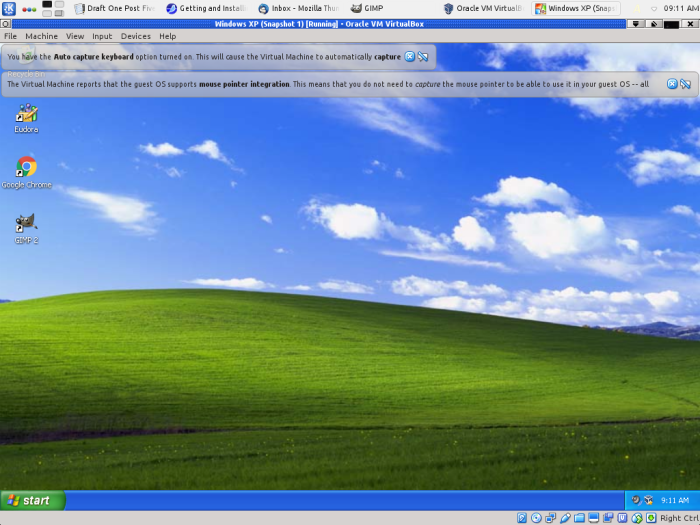Open the View menu
Screen dimensions: 700x525
coord(75,36)
